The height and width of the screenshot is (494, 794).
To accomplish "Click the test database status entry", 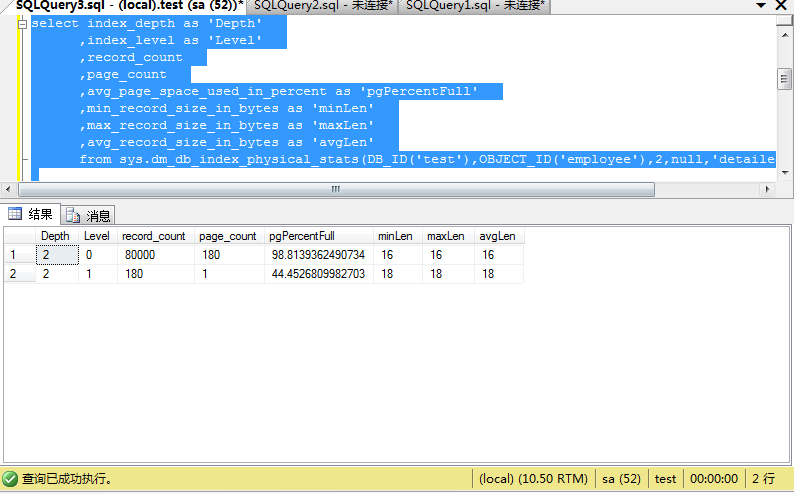I will [665, 479].
